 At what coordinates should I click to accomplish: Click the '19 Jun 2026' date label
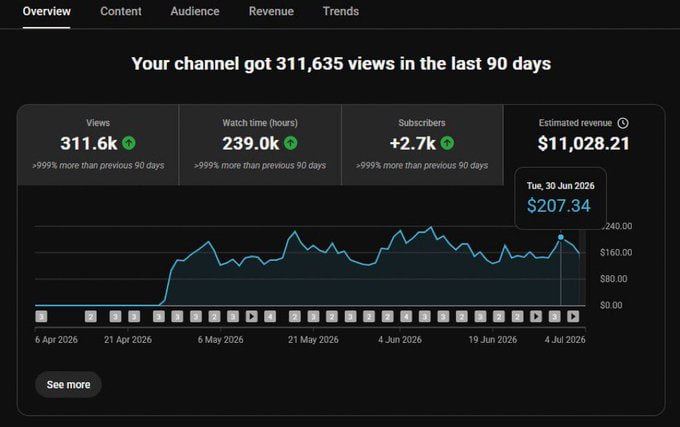click(493, 339)
